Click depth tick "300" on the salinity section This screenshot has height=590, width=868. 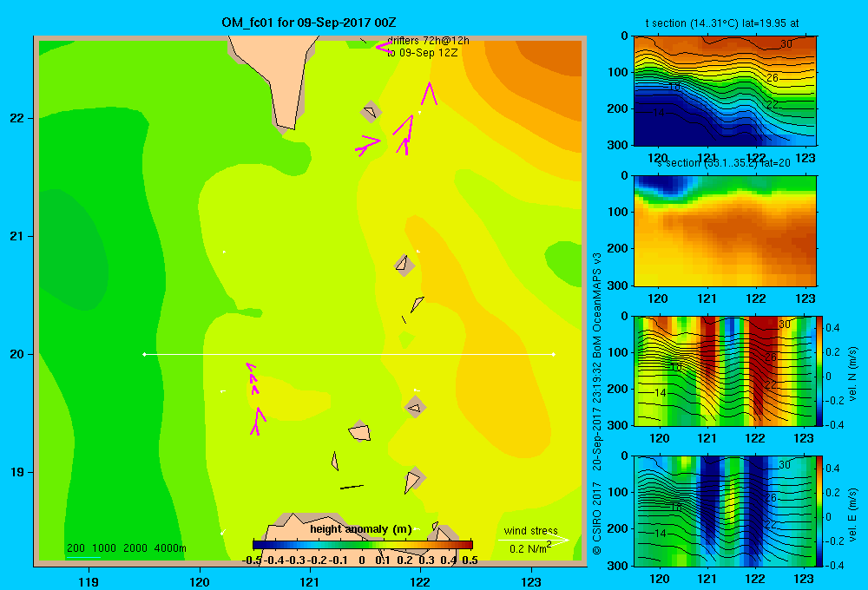618,285
